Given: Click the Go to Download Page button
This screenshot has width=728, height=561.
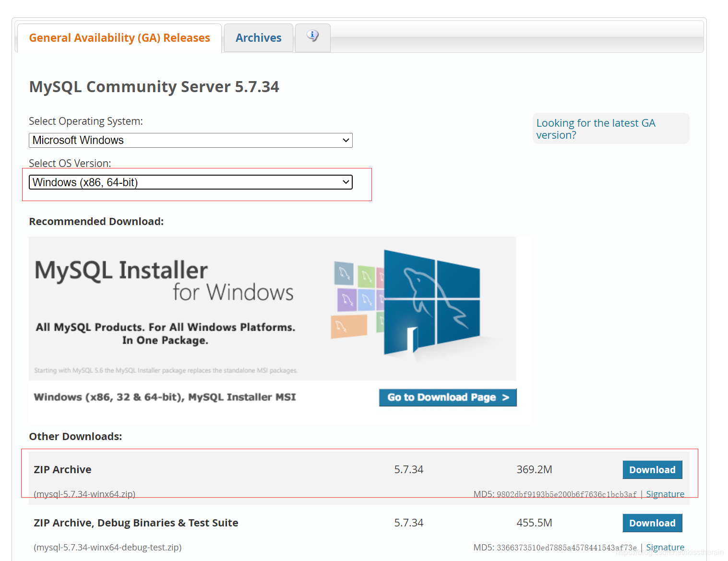Looking at the screenshot, I should [x=448, y=397].
